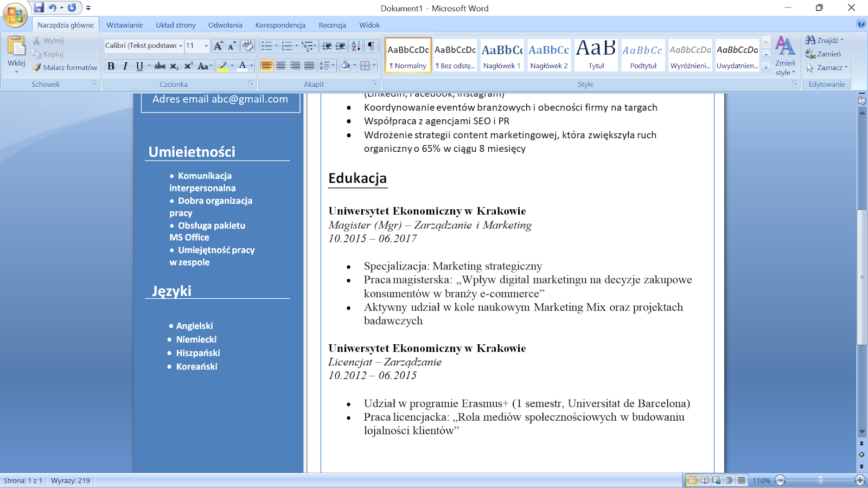868x488 pixels.
Task: Toggle Italic formatting
Action: 125,66
